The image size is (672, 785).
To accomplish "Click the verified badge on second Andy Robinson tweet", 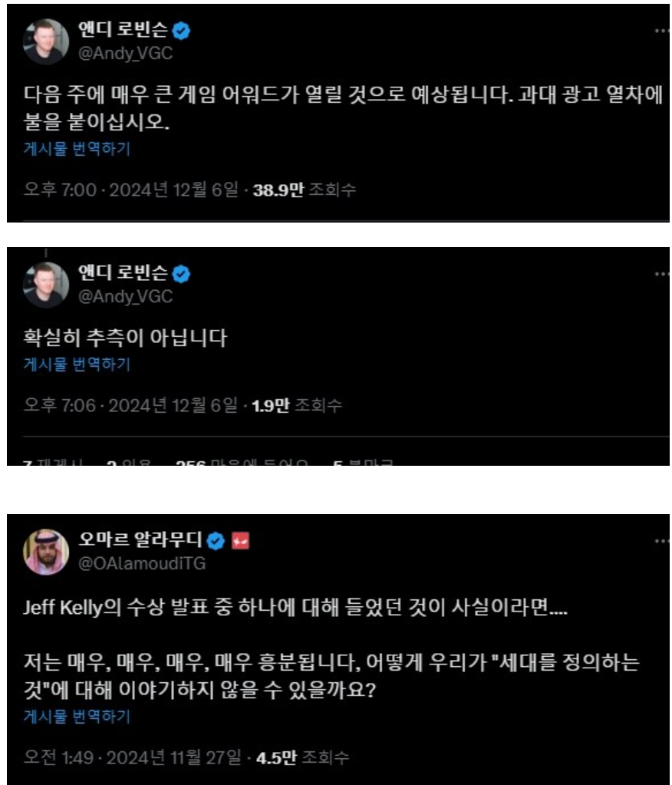I will tap(181, 274).
